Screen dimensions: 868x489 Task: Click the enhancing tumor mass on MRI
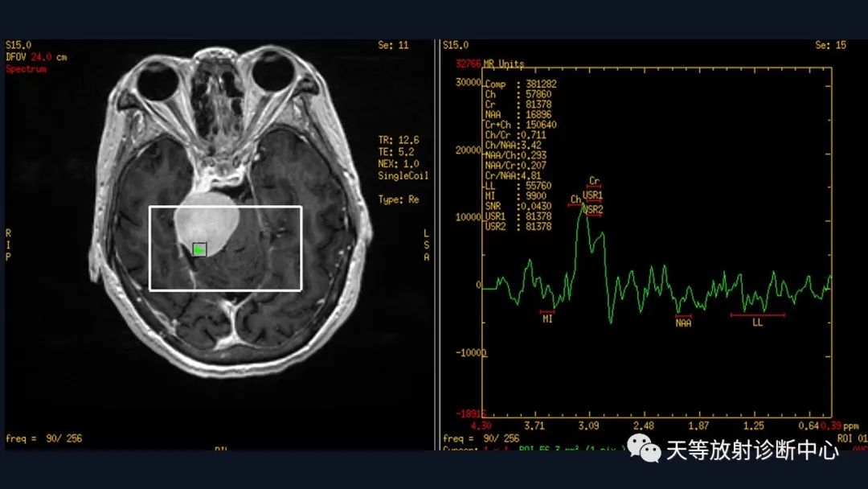(x=207, y=221)
